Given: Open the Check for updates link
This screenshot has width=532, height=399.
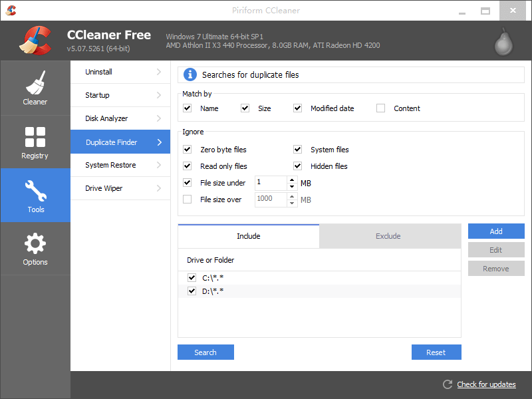Looking at the screenshot, I should pos(486,384).
